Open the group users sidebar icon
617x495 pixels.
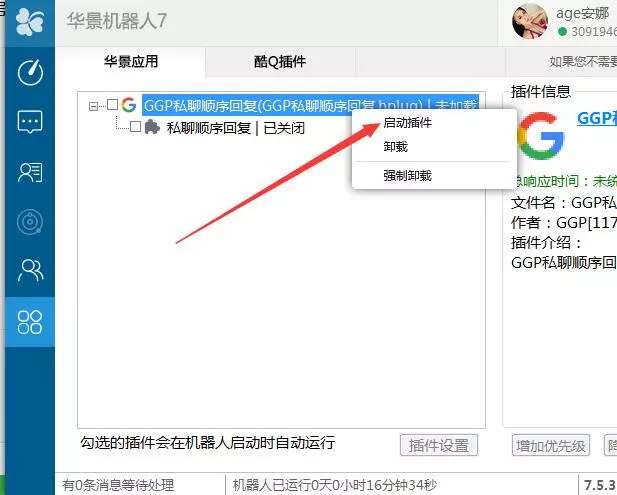[x=30, y=270]
